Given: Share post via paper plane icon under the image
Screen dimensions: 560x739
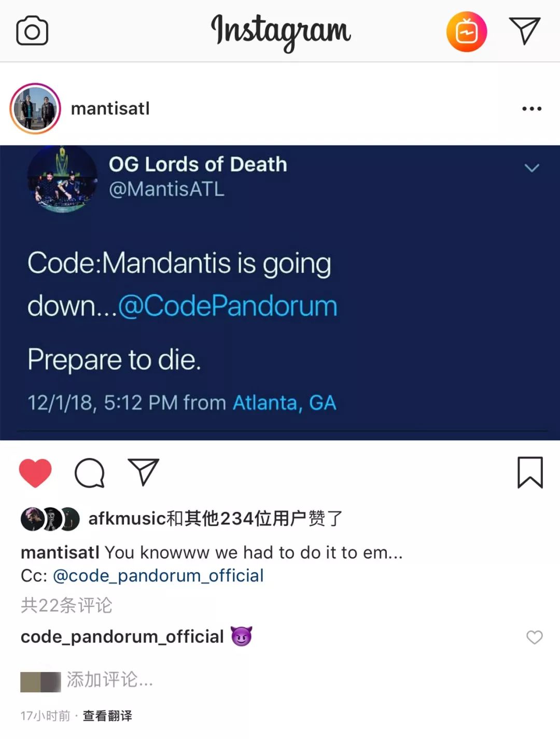Looking at the screenshot, I should (143, 471).
